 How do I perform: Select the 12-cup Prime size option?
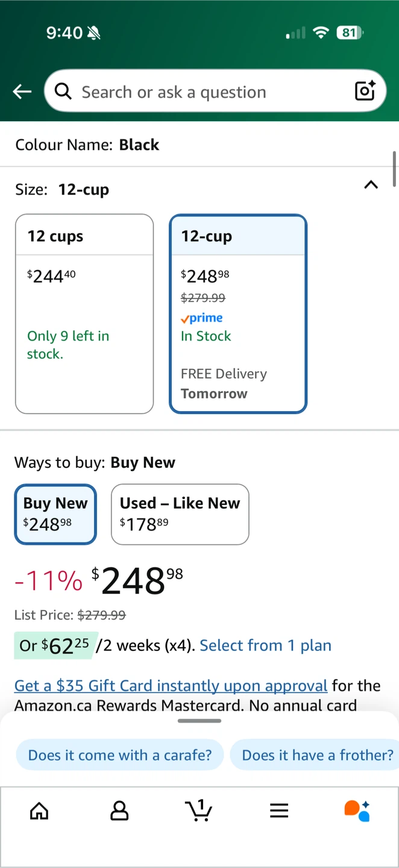(x=238, y=313)
